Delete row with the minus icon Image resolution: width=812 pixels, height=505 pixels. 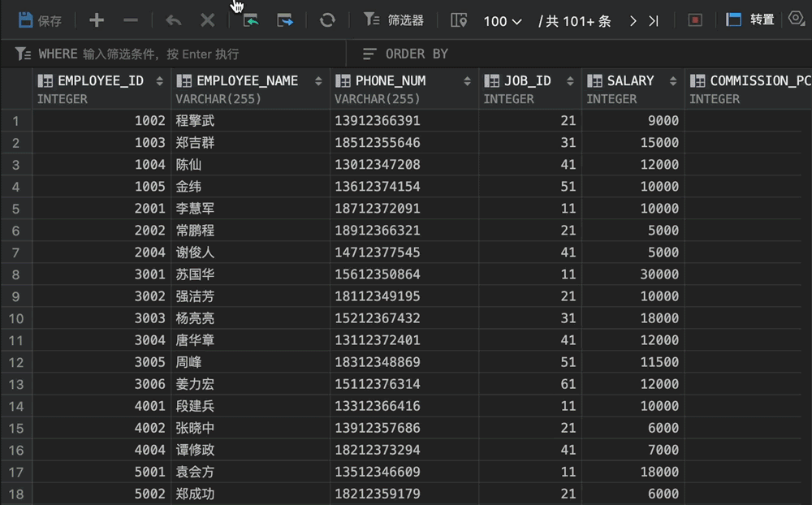coord(131,20)
